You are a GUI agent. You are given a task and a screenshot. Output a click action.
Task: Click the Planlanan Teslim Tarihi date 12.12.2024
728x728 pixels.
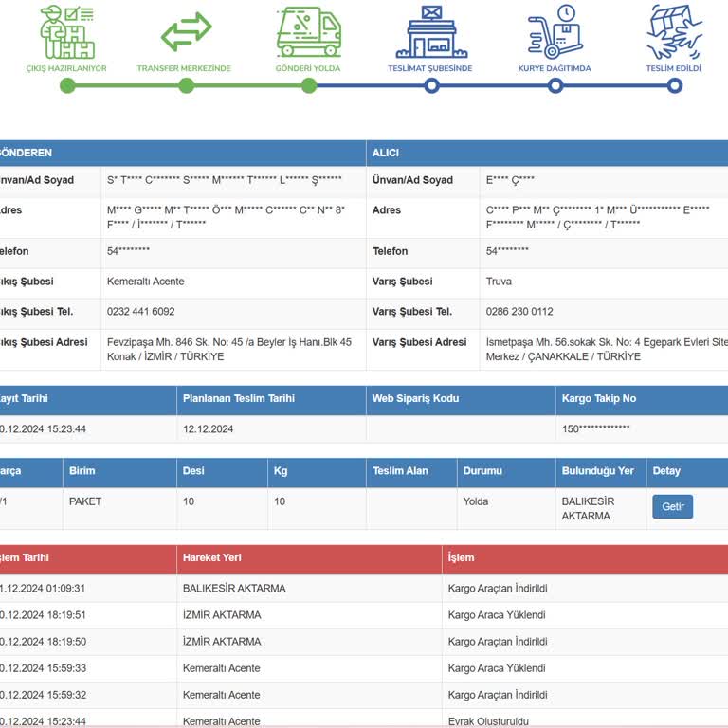[208, 428]
